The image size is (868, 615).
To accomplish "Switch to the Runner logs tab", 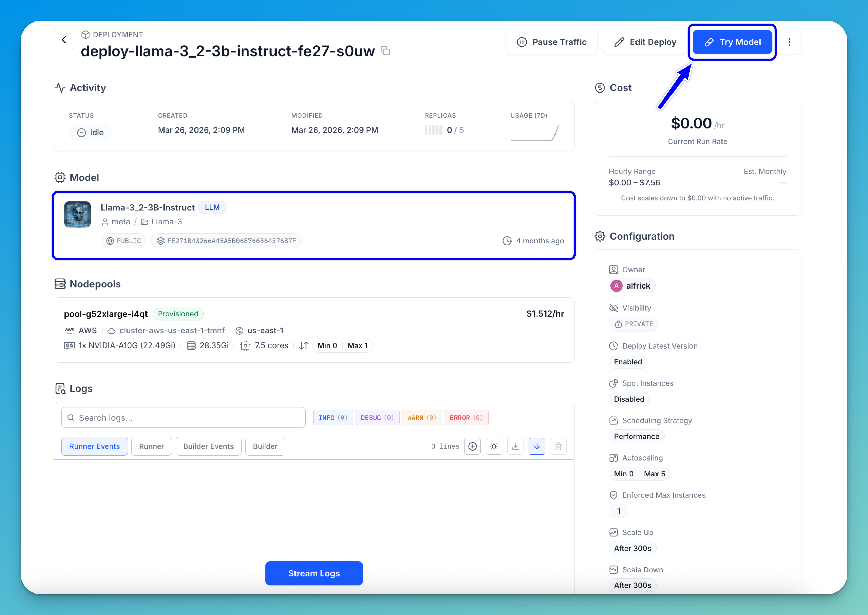I will (x=151, y=446).
